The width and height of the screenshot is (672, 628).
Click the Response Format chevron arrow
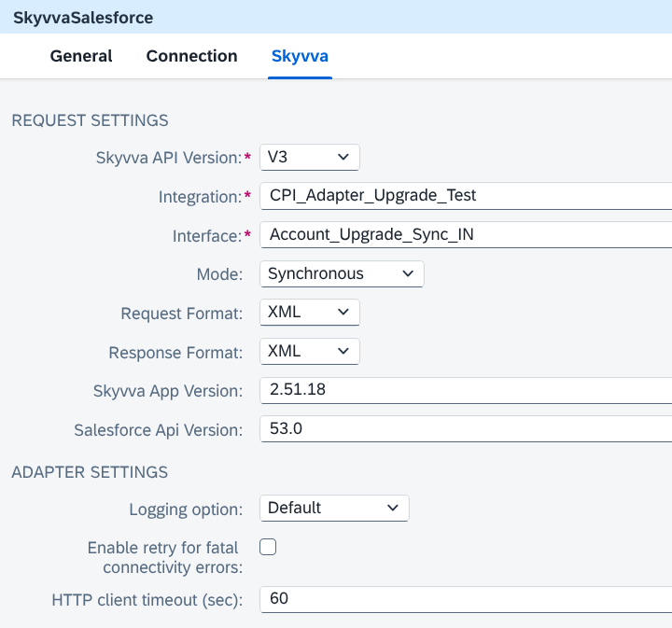(x=343, y=351)
